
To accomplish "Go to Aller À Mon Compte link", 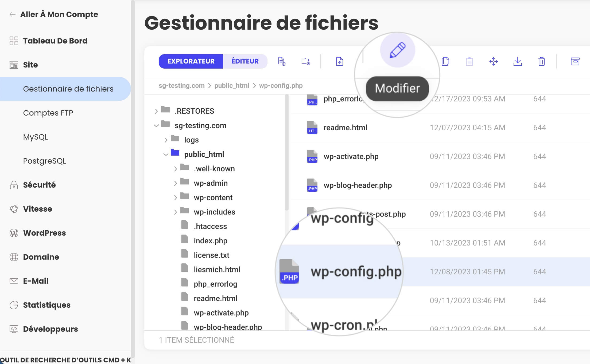I will click(59, 14).
